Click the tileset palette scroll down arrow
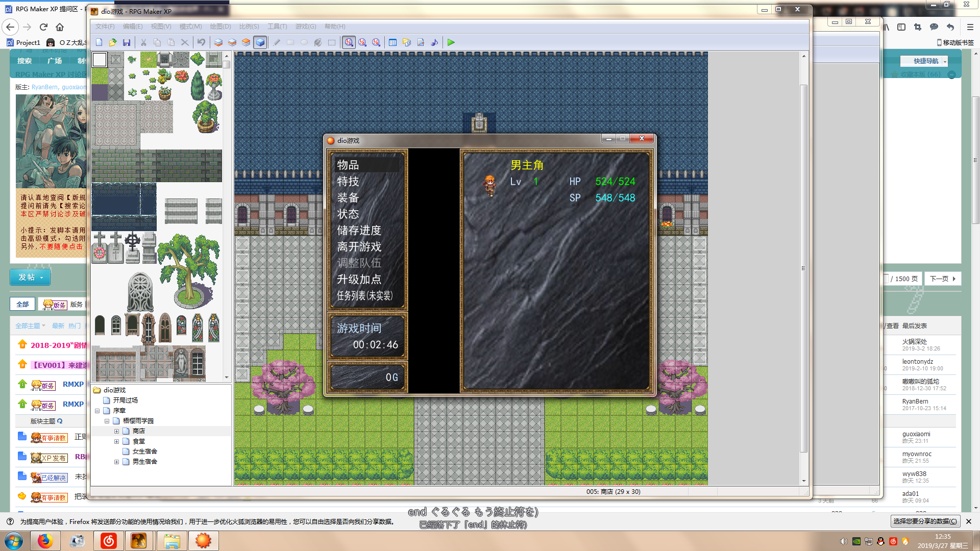980x551 pixels. [227, 378]
